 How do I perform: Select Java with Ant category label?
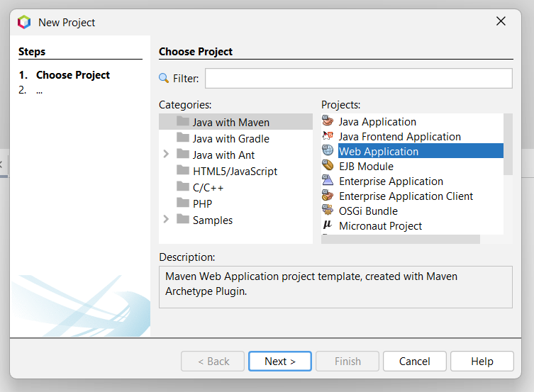(x=223, y=155)
